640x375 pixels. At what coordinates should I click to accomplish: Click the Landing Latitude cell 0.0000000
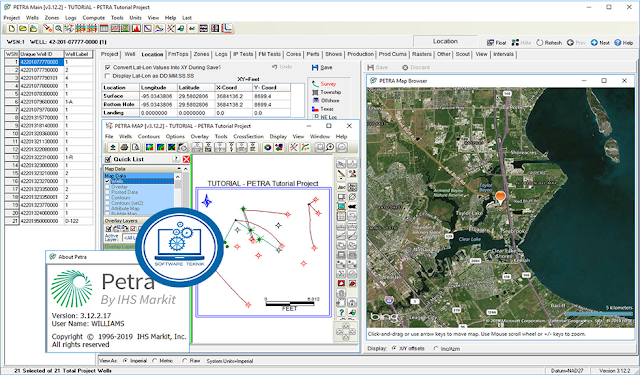pyautogui.click(x=196, y=113)
